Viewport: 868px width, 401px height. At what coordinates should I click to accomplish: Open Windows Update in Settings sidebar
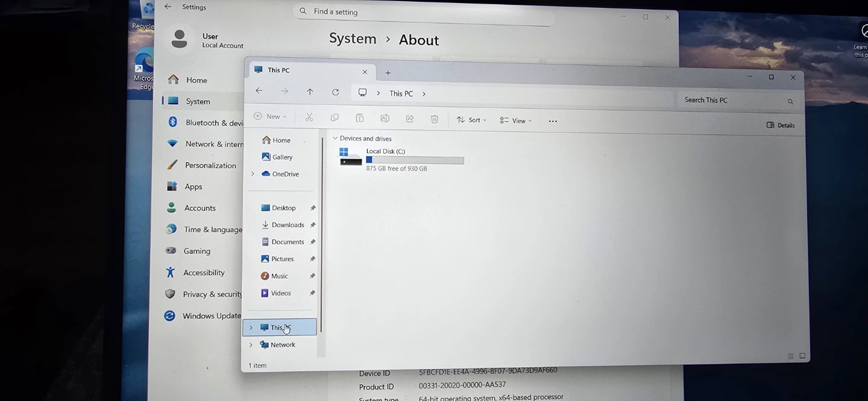click(203, 315)
